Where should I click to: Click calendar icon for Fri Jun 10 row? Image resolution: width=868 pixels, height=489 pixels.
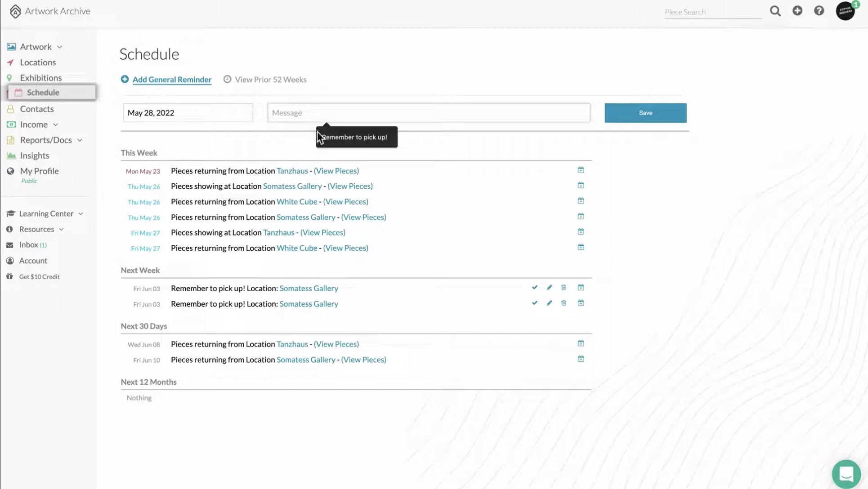click(581, 359)
